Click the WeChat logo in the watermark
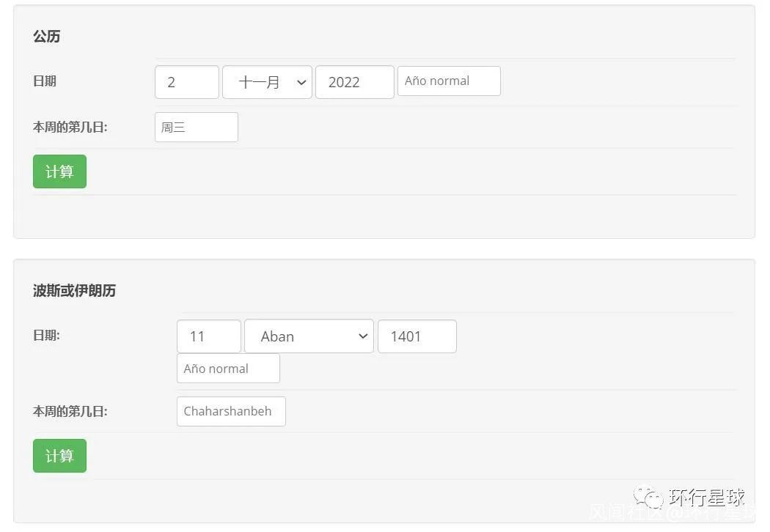This screenshot has width=770, height=532. pos(648,498)
